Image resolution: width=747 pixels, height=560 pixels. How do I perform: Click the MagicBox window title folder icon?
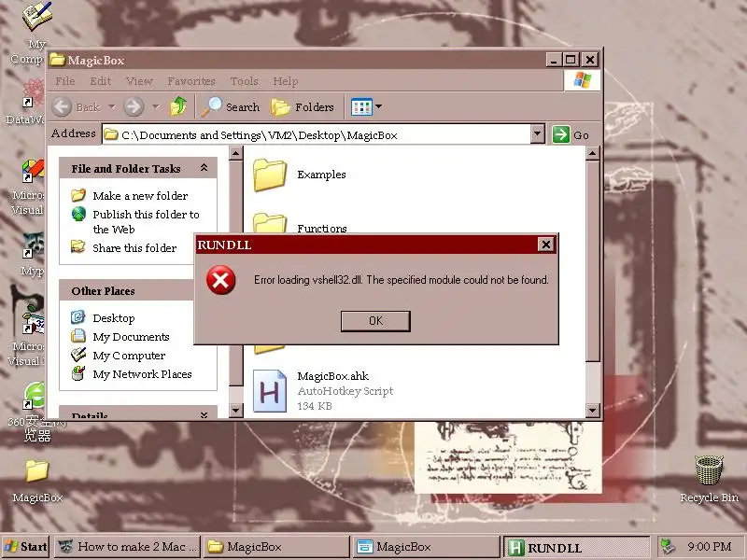tap(57, 60)
